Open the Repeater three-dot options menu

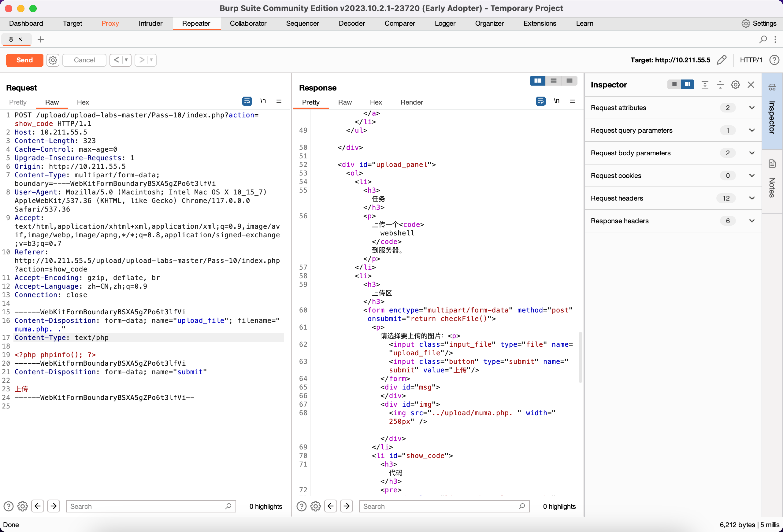(775, 39)
